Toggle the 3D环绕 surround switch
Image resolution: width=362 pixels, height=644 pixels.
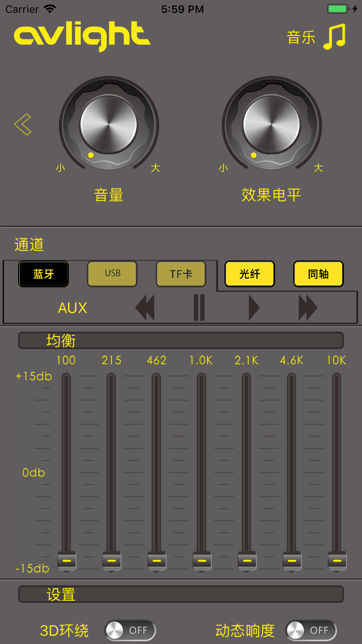[130, 630]
